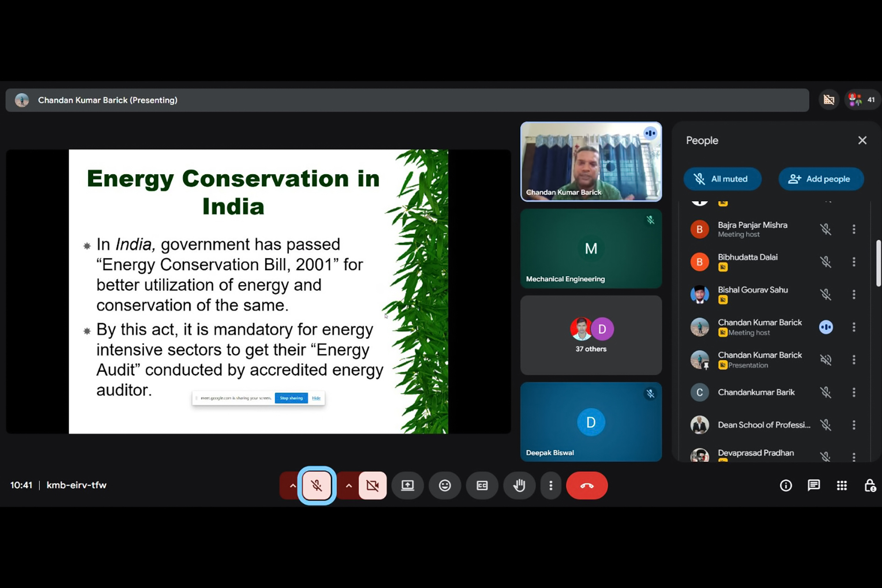This screenshot has width=882, height=588.
Task: Raise hand in the meeting
Action: [x=519, y=486]
